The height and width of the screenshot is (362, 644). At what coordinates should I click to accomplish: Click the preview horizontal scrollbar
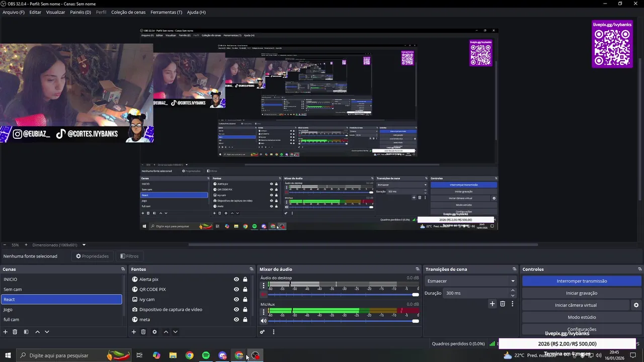click(363, 245)
